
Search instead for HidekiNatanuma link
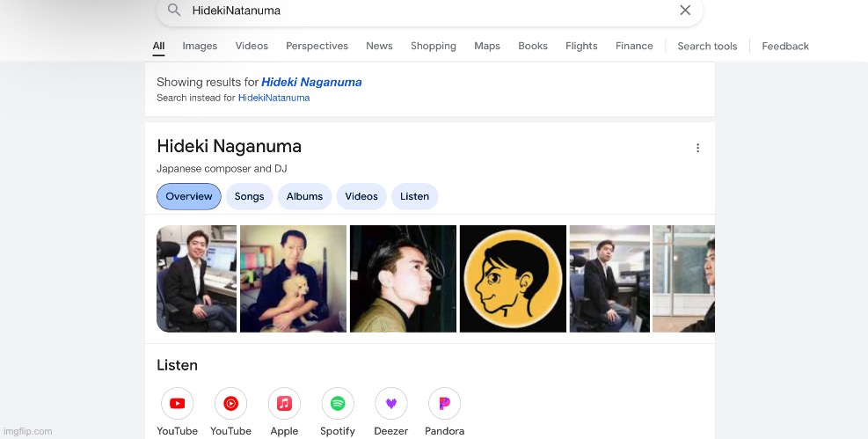point(274,98)
